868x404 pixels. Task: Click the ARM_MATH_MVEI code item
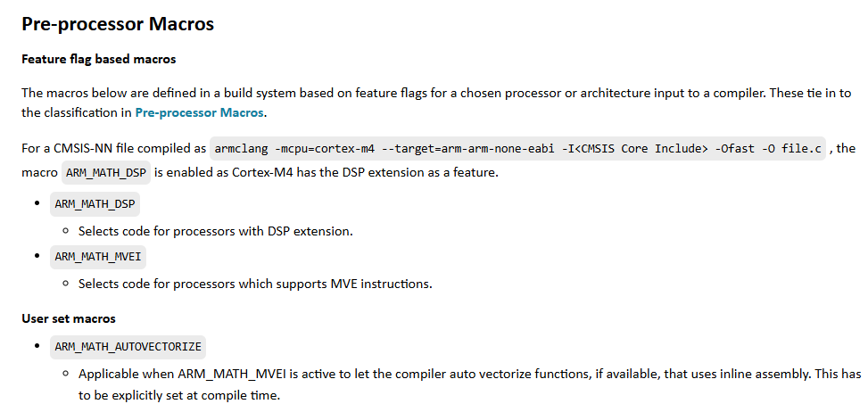point(99,257)
